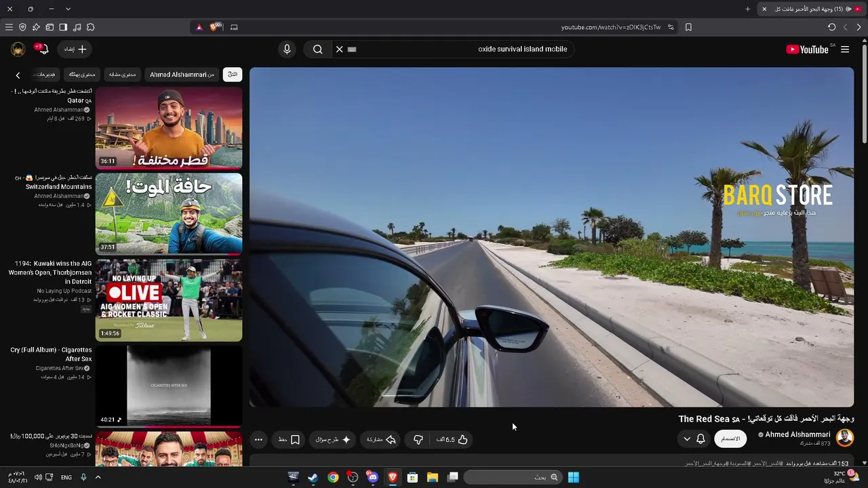868x488 pixels.
Task: Dislike the video with thumbs down
Action: 418,440
